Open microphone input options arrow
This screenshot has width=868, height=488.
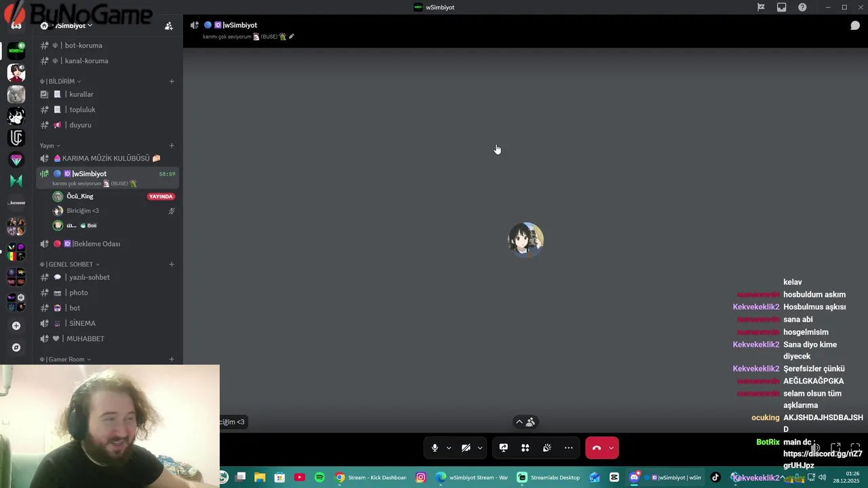[449, 448]
